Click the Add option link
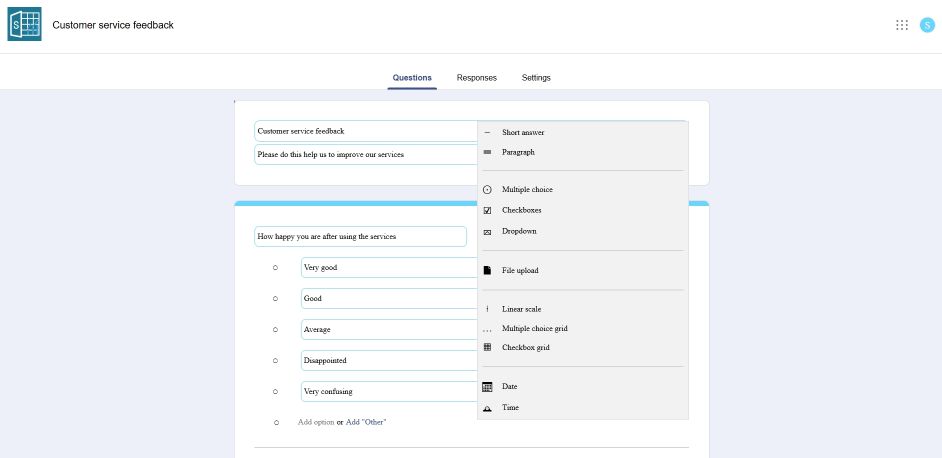This screenshot has width=942, height=458. (x=316, y=422)
